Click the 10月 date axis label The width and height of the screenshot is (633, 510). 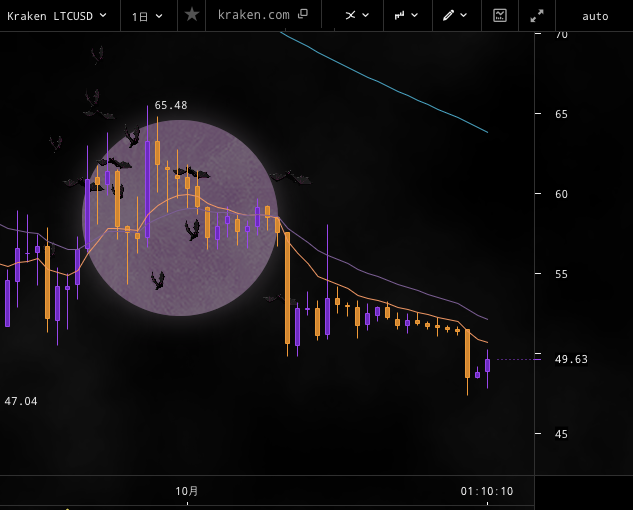click(x=187, y=491)
